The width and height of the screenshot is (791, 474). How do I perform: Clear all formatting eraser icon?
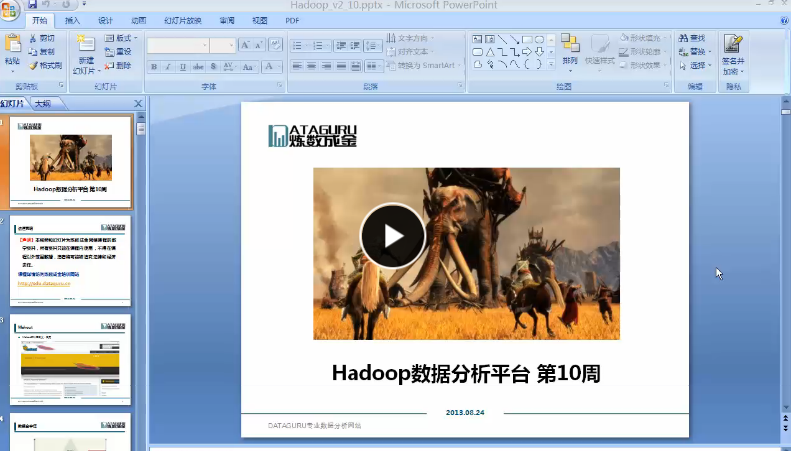[275, 45]
